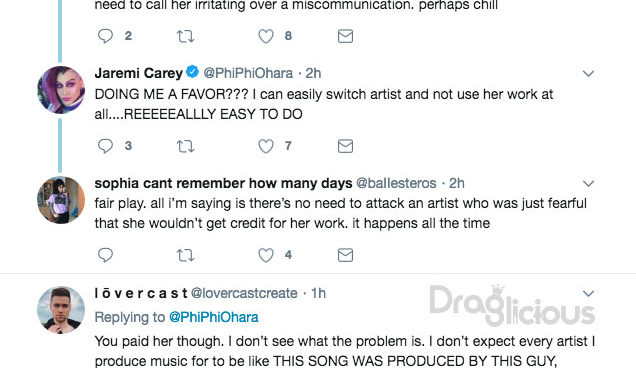Reply to Jaremi Carey's DOING ME A FAVOR tweet
Screen dimensions: 636x368
click(x=105, y=146)
